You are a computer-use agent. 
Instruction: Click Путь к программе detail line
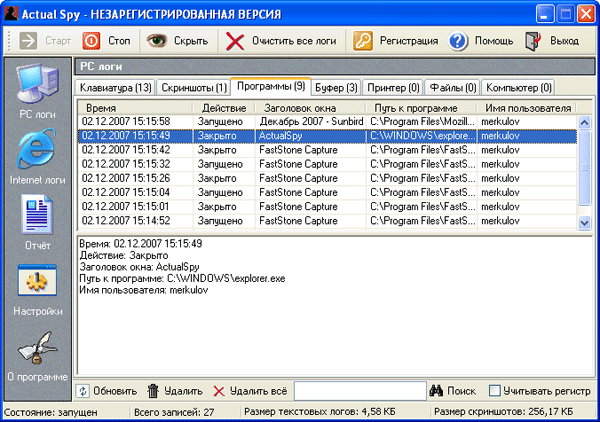(182, 279)
